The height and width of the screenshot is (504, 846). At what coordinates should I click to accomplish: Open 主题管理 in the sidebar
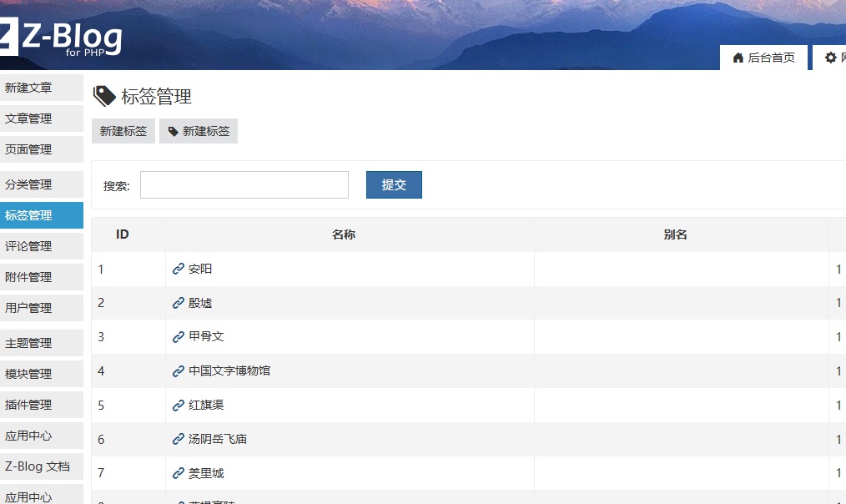coord(42,343)
